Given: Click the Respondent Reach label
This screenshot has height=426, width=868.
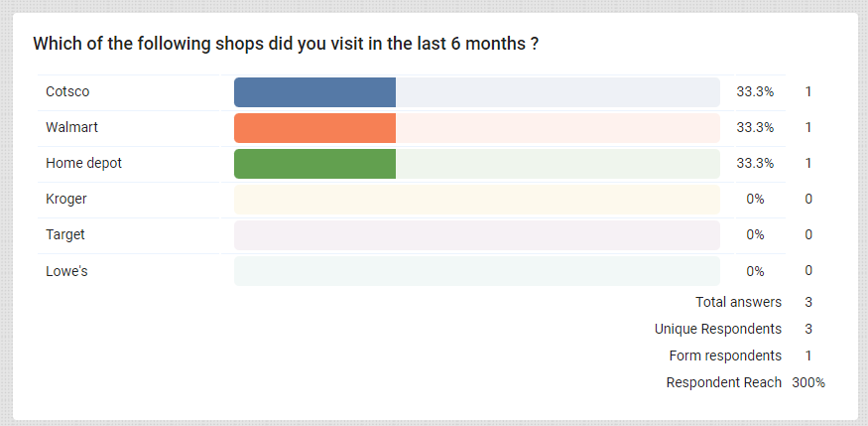Looking at the screenshot, I should pos(723,382).
